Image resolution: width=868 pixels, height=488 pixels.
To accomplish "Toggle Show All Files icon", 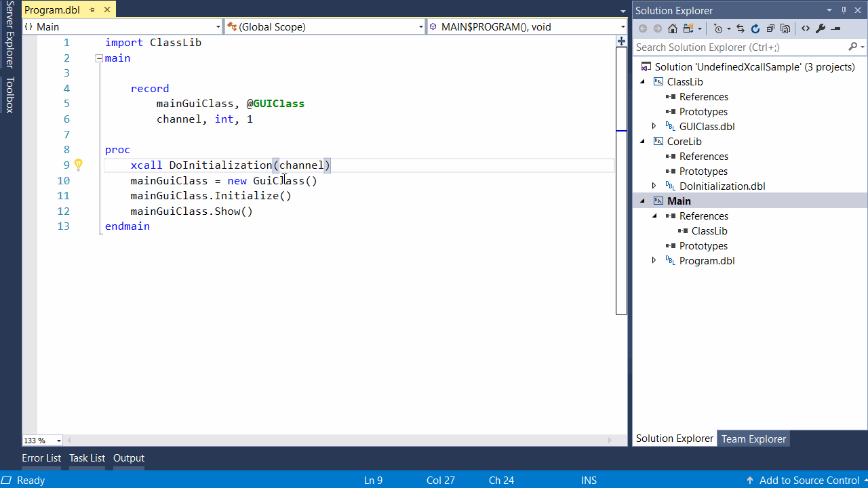I will click(785, 28).
